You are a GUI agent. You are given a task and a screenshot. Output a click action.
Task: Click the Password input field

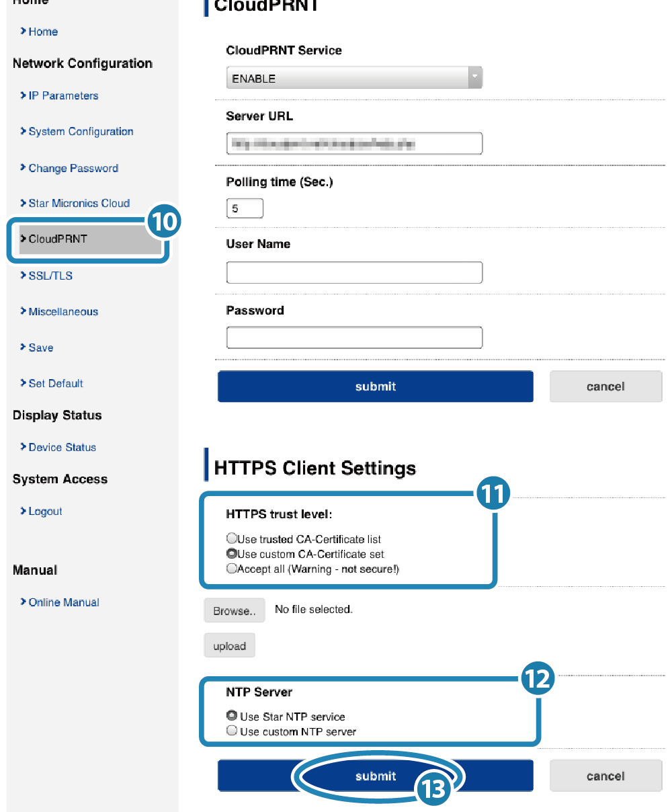pyautogui.click(x=354, y=337)
